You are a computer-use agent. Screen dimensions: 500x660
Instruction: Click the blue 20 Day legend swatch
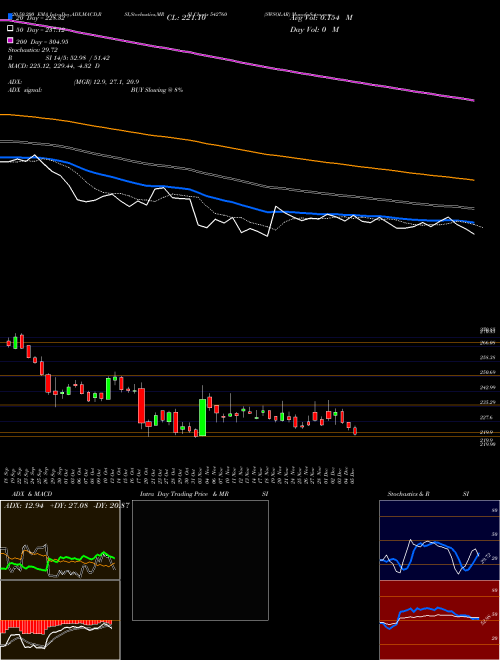[x=10, y=17]
